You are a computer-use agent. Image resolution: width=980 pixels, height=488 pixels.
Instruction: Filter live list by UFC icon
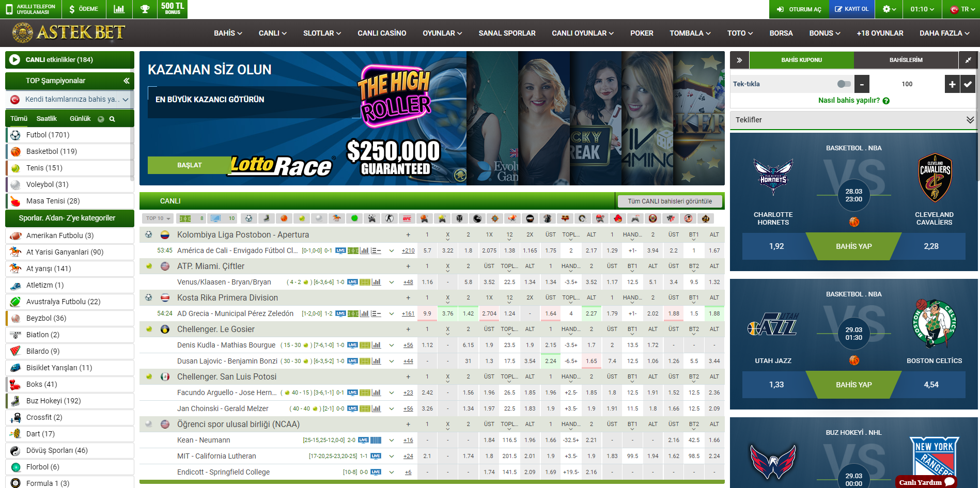tap(407, 218)
